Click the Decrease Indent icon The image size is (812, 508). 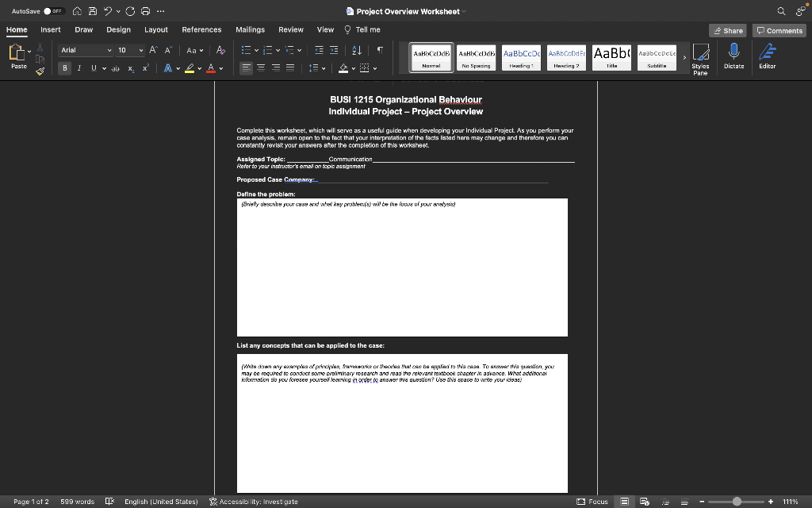319,50
